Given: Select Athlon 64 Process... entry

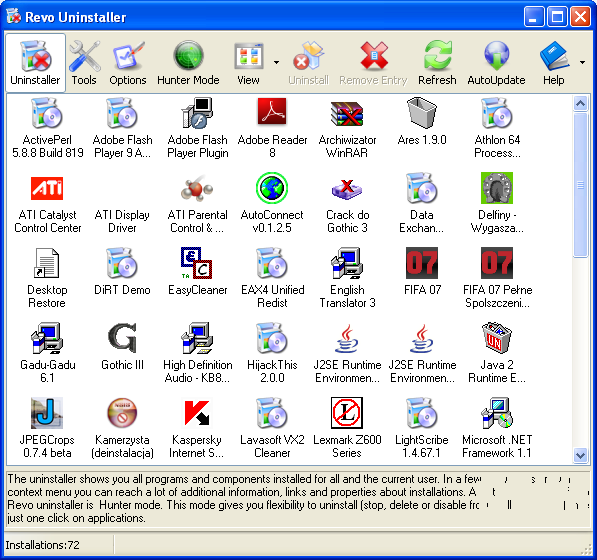Looking at the screenshot, I should pyautogui.click(x=497, y=128).
